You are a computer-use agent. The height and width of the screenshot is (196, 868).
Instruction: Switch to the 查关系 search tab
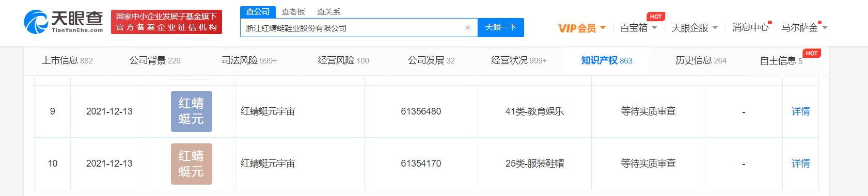pos(328,11)
